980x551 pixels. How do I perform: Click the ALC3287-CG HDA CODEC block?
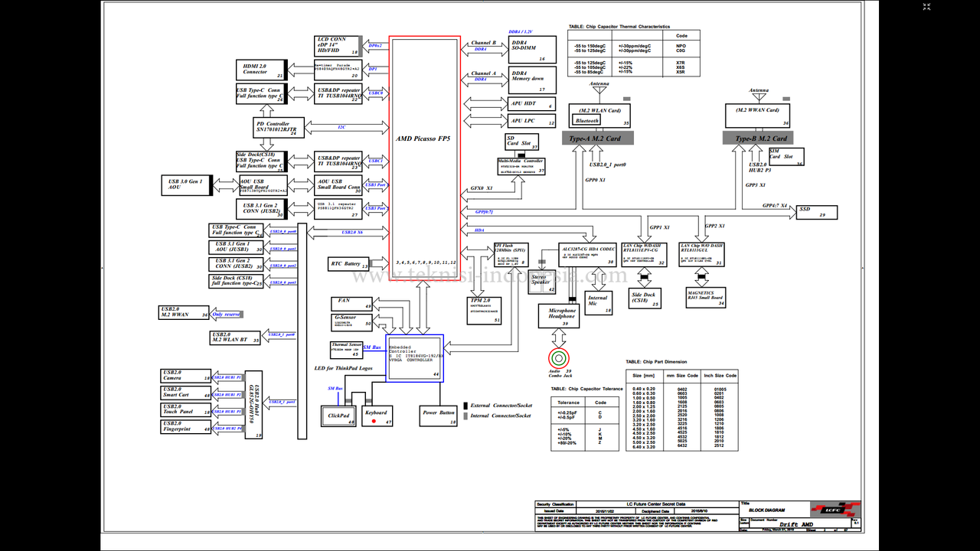pyautogui.click(x=588, y=255)
